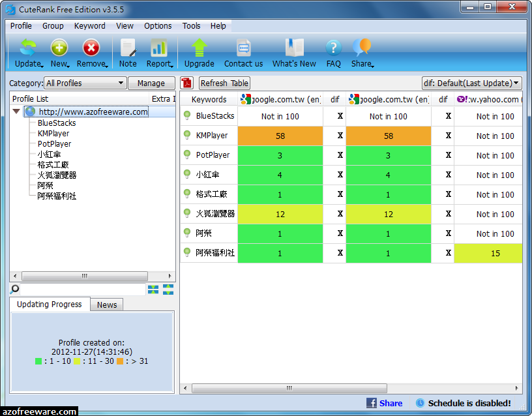This screenshot has height=416, width=532.
Task: Open the Group menu
Action: [x=53, y=26]
